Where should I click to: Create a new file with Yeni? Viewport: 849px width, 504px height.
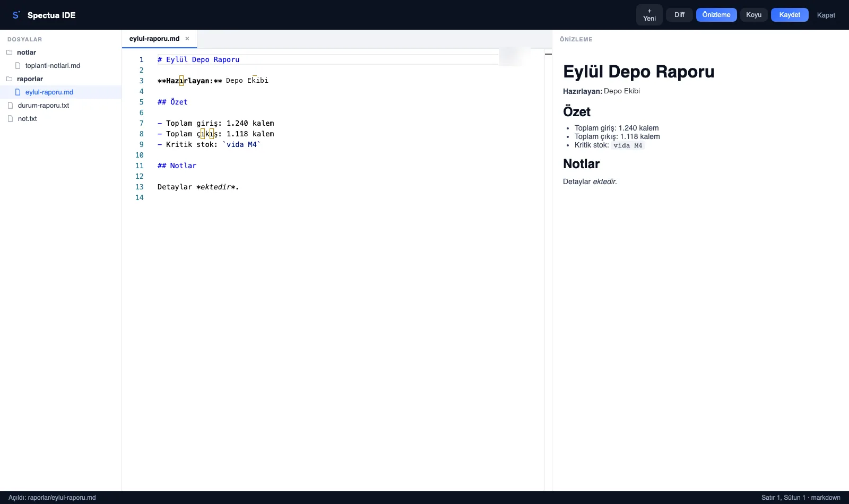point(649,15)
